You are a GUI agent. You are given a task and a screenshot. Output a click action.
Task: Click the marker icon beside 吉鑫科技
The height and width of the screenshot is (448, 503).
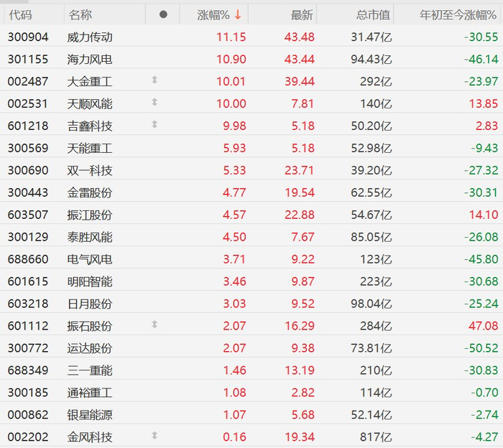coord(154,124)
